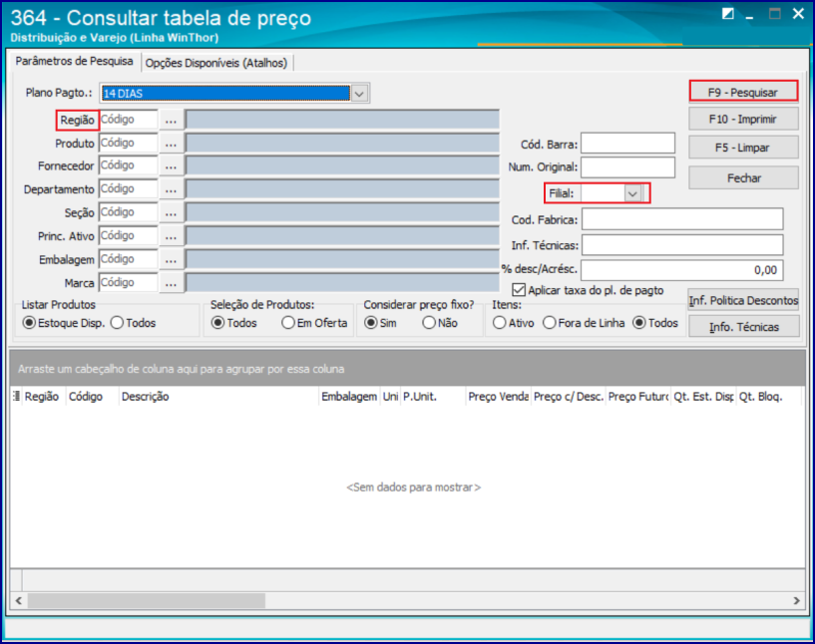Click the horizontal scrollbar right arrow
This screenshot has width=815, height=644.
point(796,601)
